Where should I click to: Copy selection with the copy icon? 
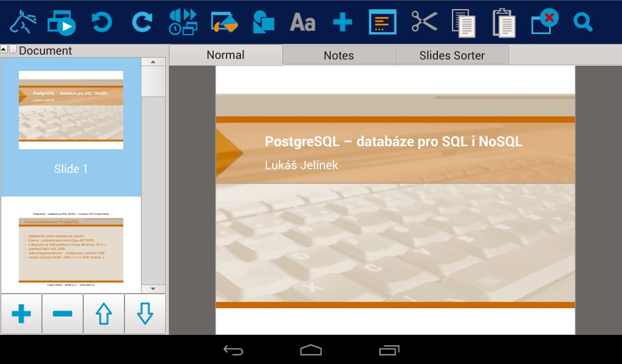point(463,23)
